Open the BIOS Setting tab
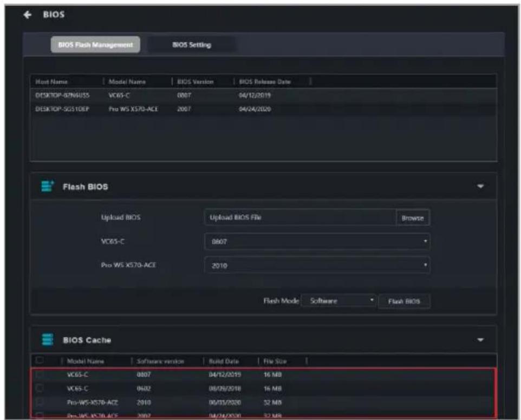 click(192, 44)
